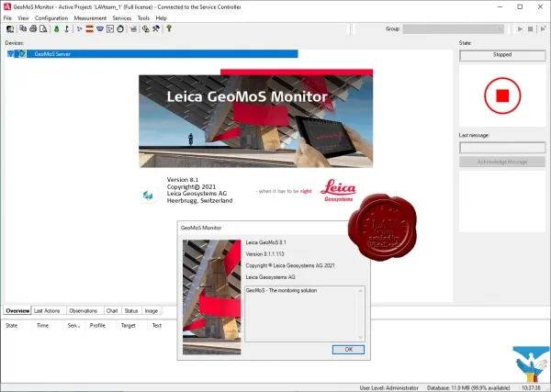This screenshot has height=392, width=551.
Task: Click the boxed diagram toolbar icon
Action: point(110,28)
